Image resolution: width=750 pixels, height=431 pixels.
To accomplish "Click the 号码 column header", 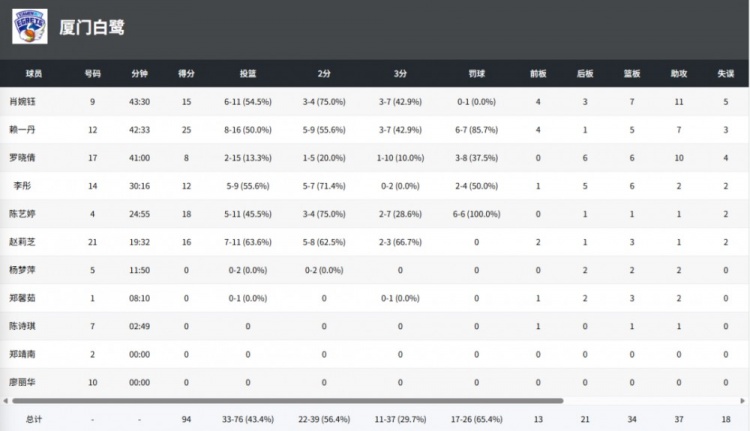I will tap(92, 74).
